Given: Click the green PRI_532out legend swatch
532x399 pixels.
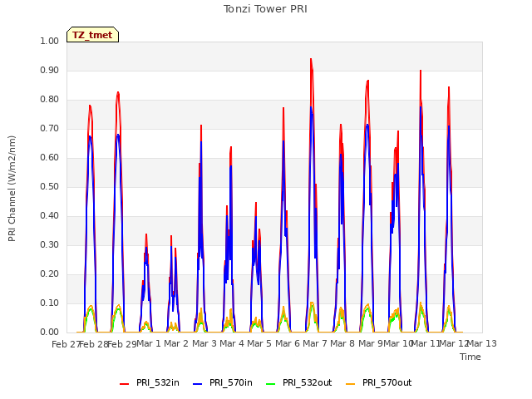Looking at the screenshot, I should (270, 383).
